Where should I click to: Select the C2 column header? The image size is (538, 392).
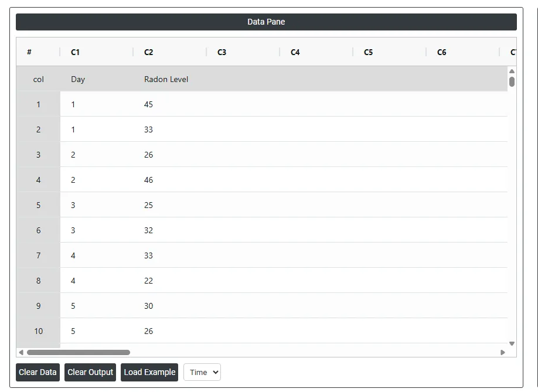click(x=170, y=52)
